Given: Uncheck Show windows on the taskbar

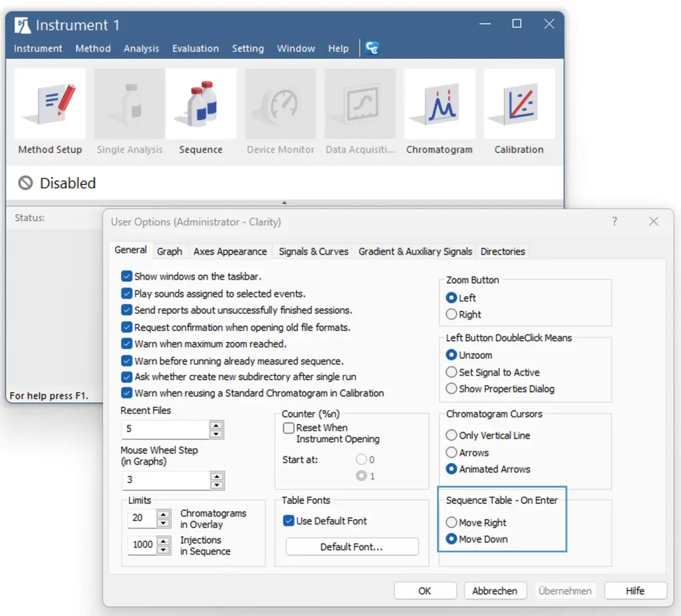Looking at the screenshot, I should pos(126,276).
